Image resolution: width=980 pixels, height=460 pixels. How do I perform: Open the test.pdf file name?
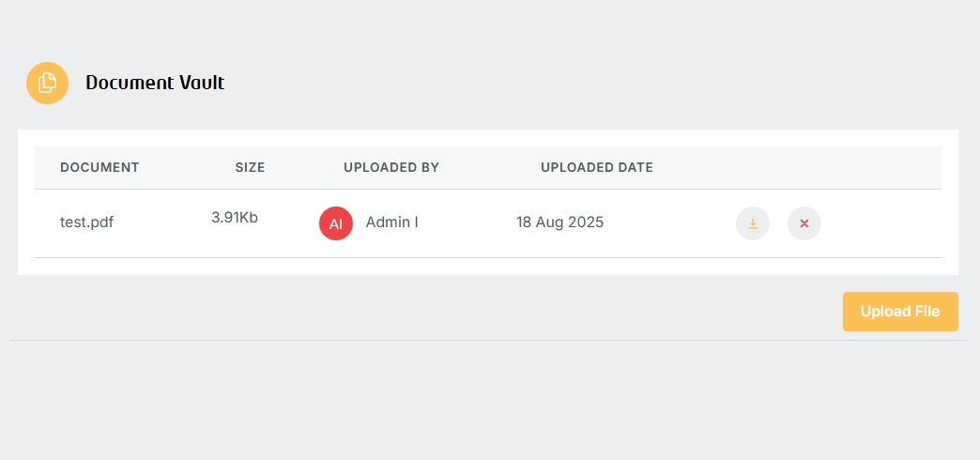tap(87, 222)
